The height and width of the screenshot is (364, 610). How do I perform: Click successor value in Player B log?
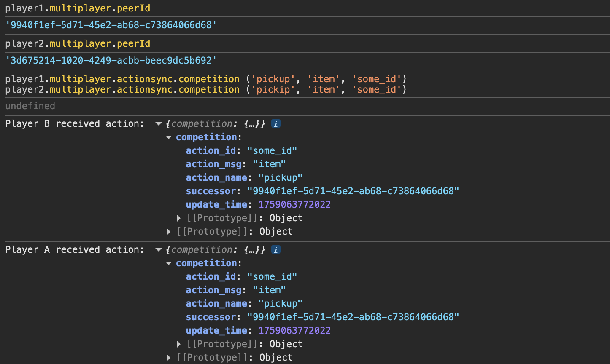pyautogui.click(x=353, y=191)
